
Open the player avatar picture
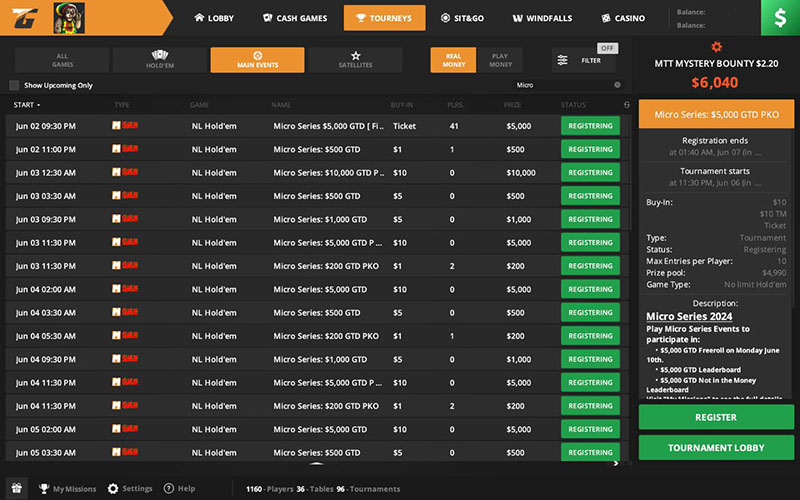(69, 17)
